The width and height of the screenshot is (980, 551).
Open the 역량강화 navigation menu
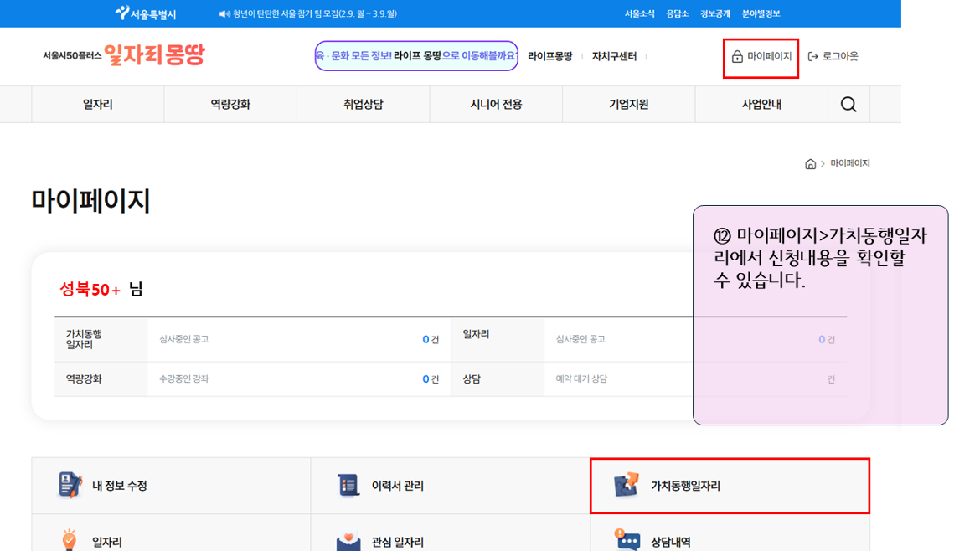[x=230, y=105]
